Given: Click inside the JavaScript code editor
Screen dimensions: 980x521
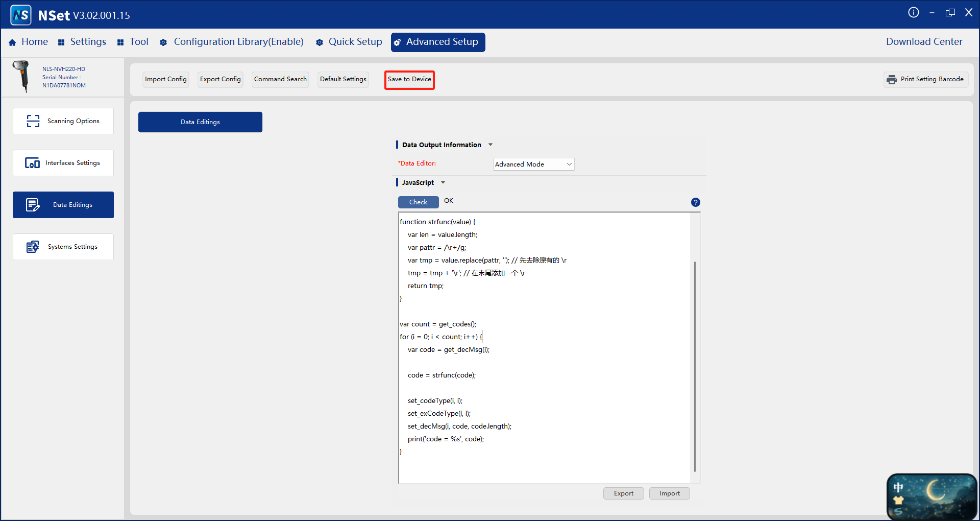Looking at the screenshot, I should click(x=545, y=347).
